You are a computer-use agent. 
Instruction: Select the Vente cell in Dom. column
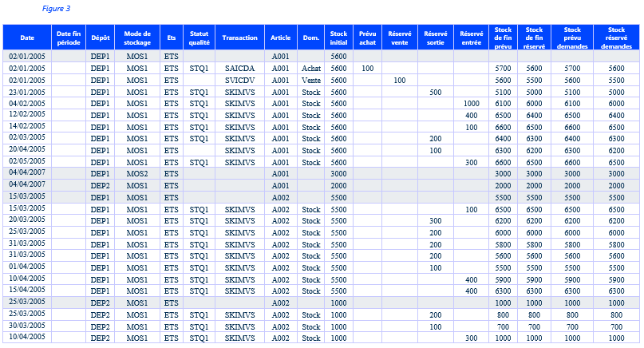(311, 81)
